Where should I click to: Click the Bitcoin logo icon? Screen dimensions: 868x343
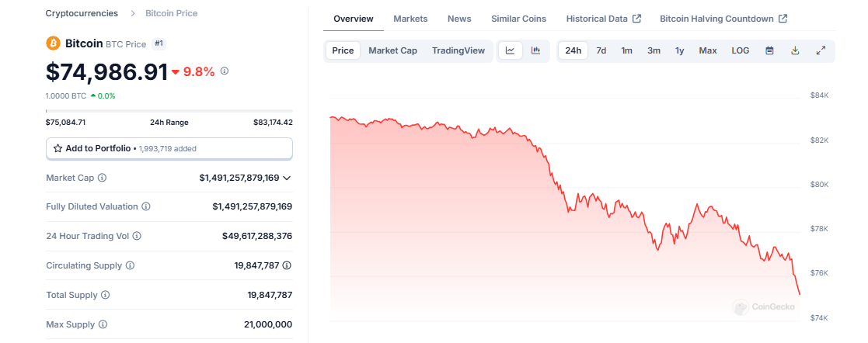point(54,43)
